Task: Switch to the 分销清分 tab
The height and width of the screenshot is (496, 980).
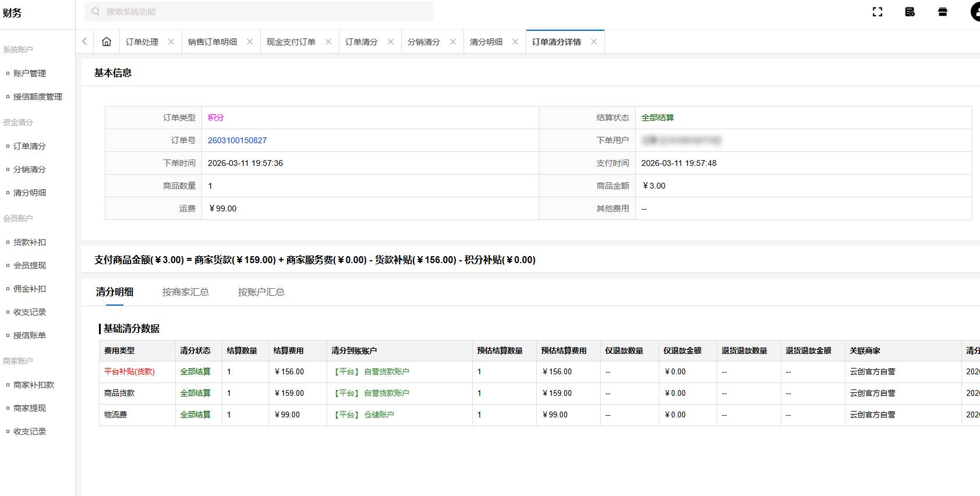Action: [x=423, y=42]
